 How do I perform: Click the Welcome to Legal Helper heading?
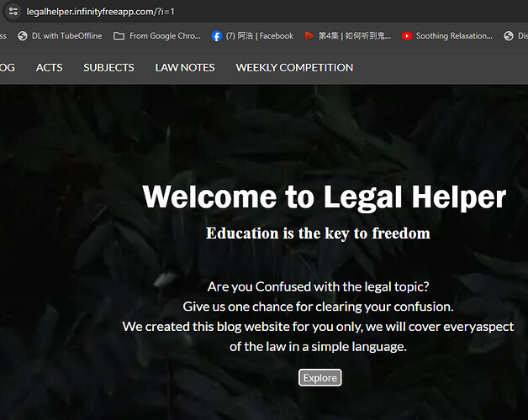point(325,197)
